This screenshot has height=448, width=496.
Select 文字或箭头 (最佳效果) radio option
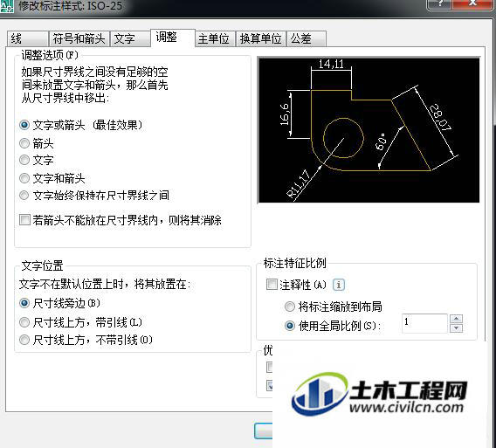(24, 125)
